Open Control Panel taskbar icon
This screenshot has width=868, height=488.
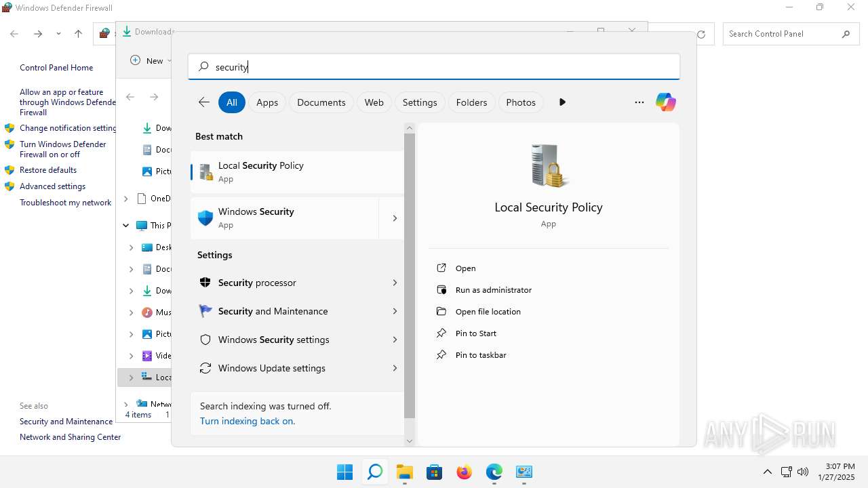524,472
